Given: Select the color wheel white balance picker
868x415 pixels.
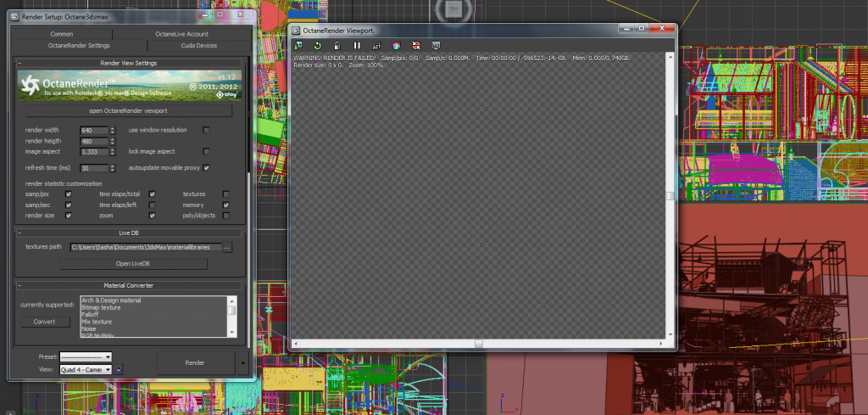Looking at the screenshot, I should 397,46.
